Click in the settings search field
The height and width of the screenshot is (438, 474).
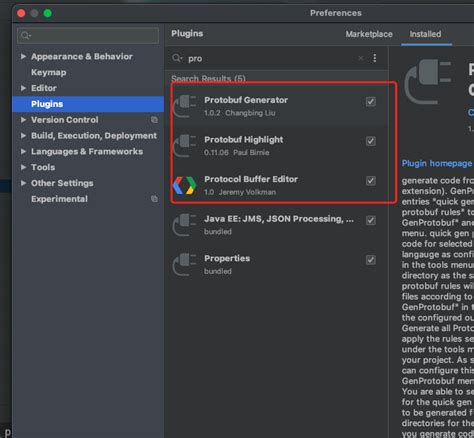(x=88, y=35)
